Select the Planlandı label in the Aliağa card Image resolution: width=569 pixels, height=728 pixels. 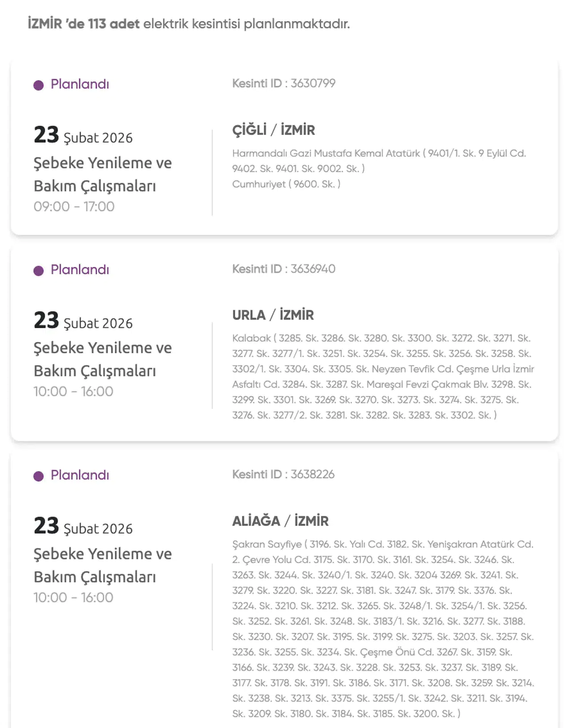tap(80, 475)
